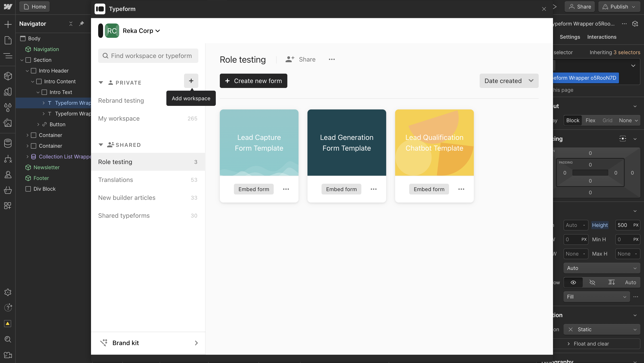Open Reka Corp organization dropdown
Screen dimensions: 644x363
pos(142,31)
